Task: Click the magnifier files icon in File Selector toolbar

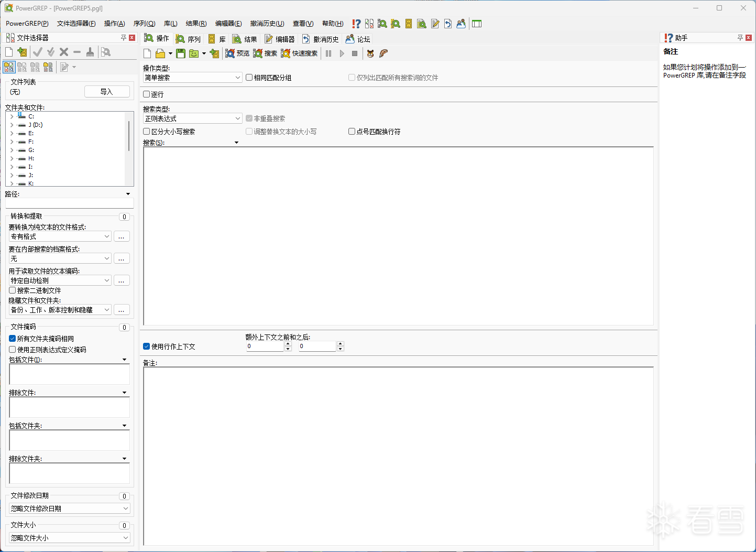Action: pos(106,52)
